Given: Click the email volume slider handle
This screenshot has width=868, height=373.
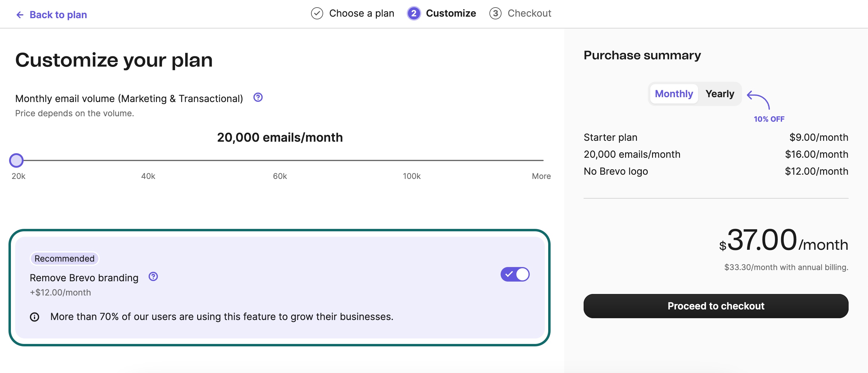Looking at the screenshot, I should pyautogui.click(x=16, y=160).
